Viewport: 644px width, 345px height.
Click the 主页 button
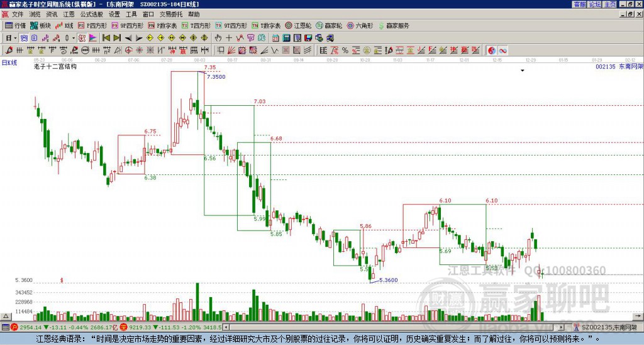(x=610, y=4)
